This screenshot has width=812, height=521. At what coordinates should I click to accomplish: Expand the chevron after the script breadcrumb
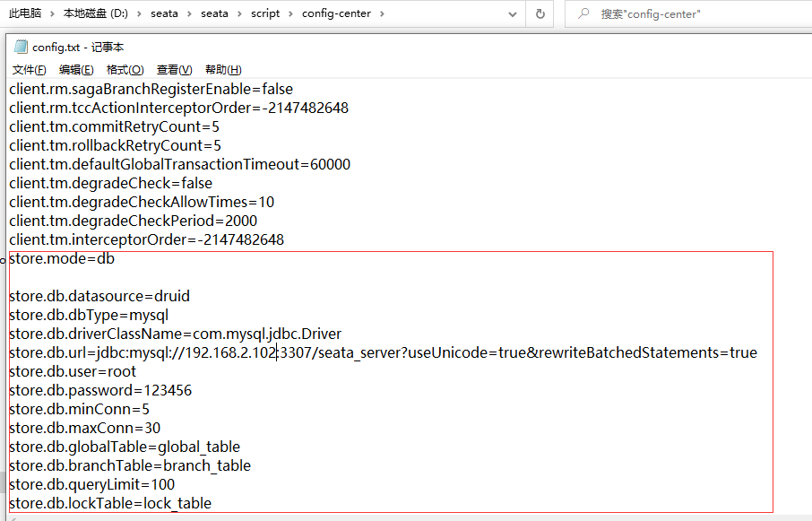click(290, 13)
